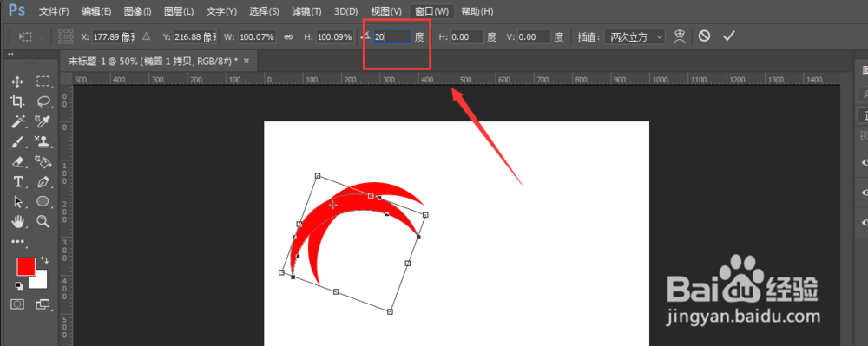The image size is (868, 346).
Task: Open the 图像(I) menu
Action: coord(138,11)
